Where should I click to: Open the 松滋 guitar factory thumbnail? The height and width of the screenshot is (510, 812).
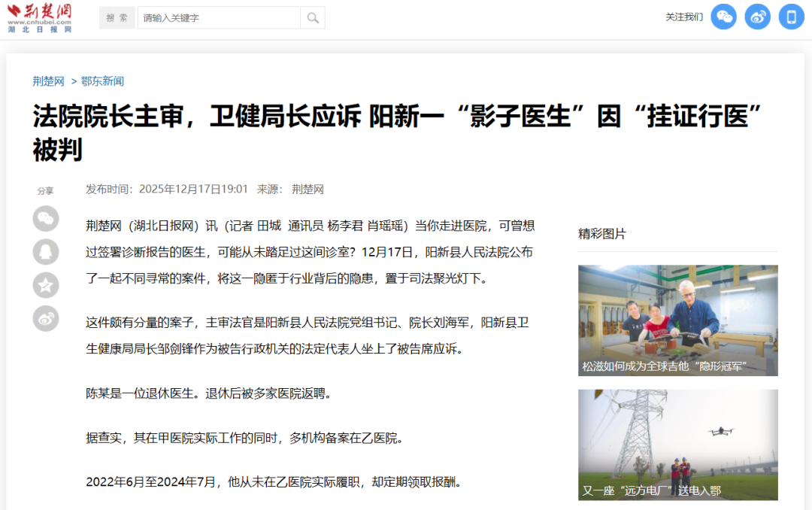coord(678,320)
